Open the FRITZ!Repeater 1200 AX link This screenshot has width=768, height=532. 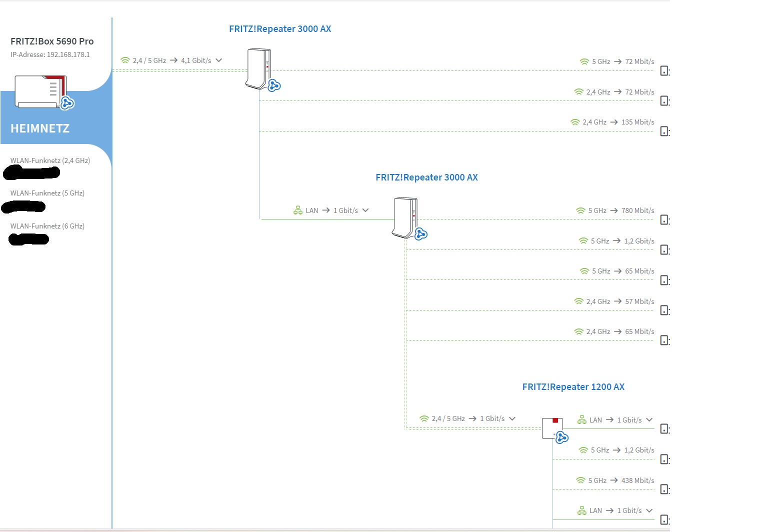pos(573,387)
